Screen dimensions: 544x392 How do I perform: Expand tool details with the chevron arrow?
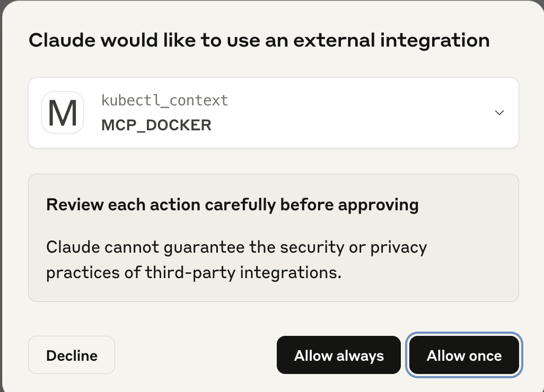pyautogui.click(x=499, y=113)
